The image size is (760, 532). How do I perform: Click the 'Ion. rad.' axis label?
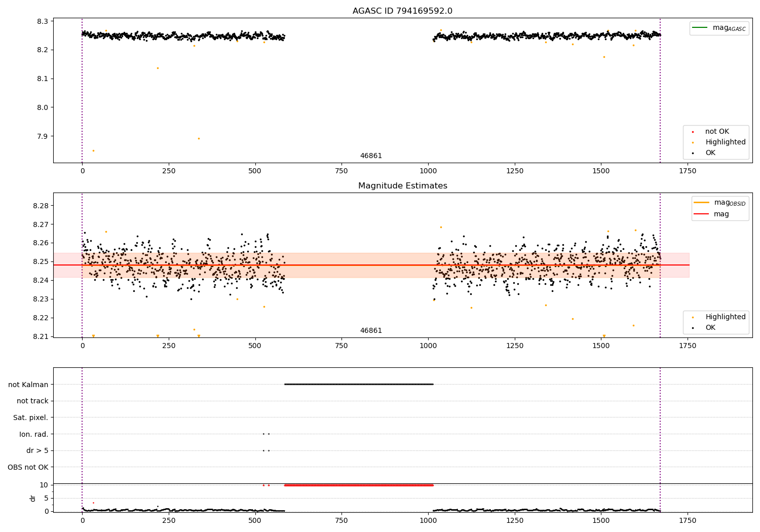point(34,434)
